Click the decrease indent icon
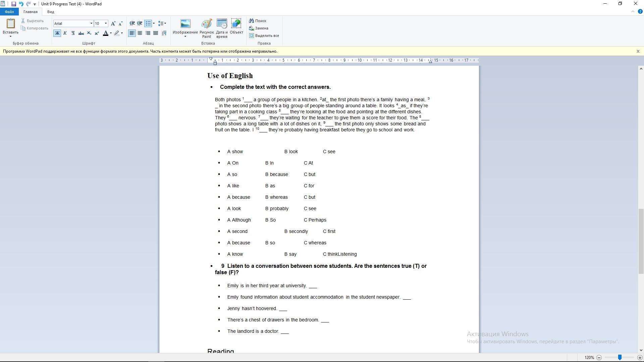The image size is (644, 362). click(132, 23)
